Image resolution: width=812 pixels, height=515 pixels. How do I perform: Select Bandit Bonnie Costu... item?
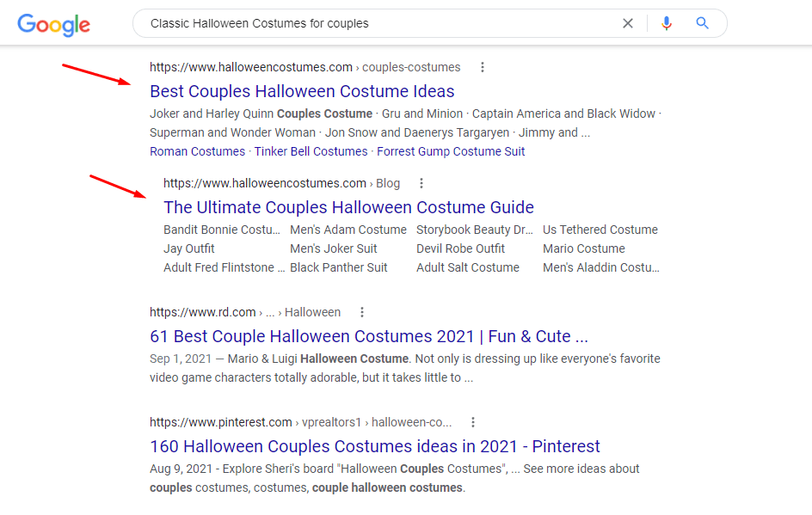(222, 230)
